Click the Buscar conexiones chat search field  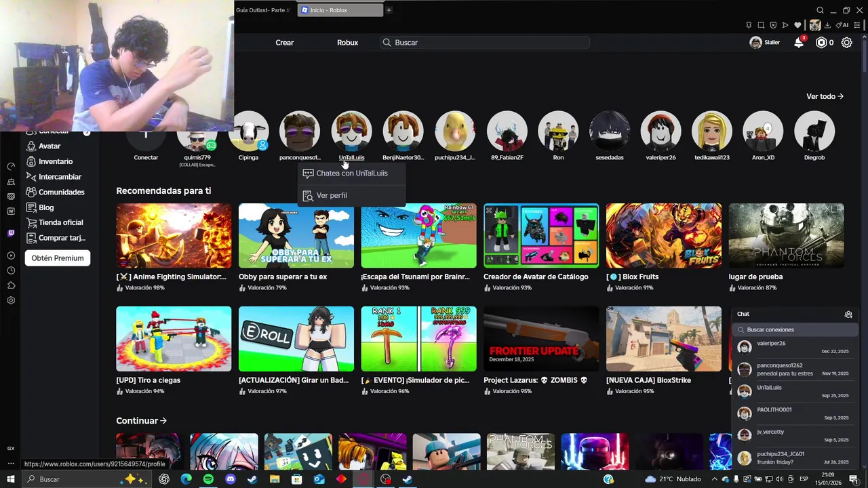795,330
